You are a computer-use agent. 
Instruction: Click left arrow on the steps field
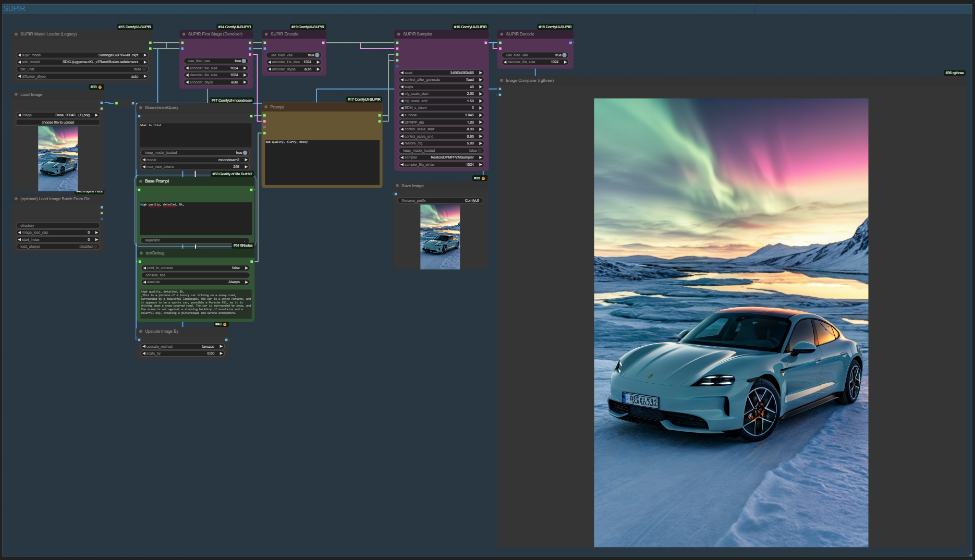pos(402,87)
